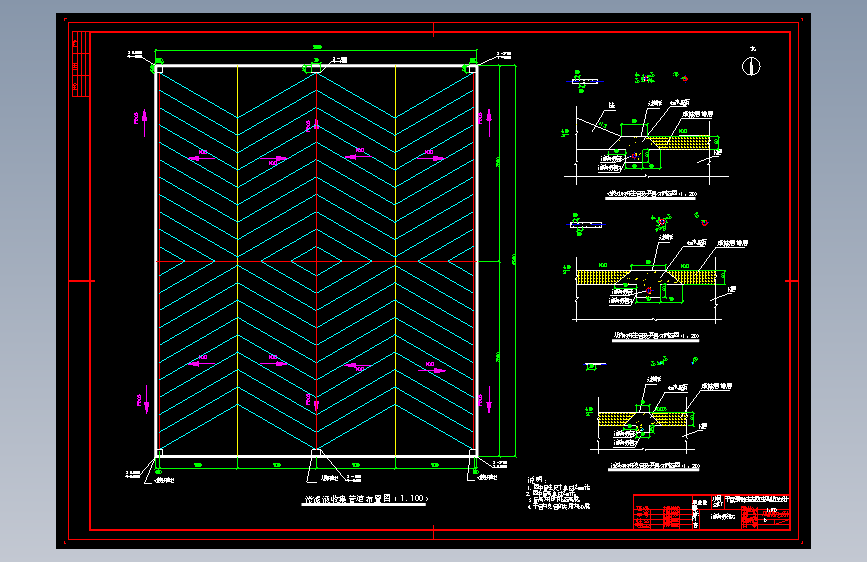Select the bottom-right corner square of the plan
This screenshot has height=562, width=867.
point(473,452)
